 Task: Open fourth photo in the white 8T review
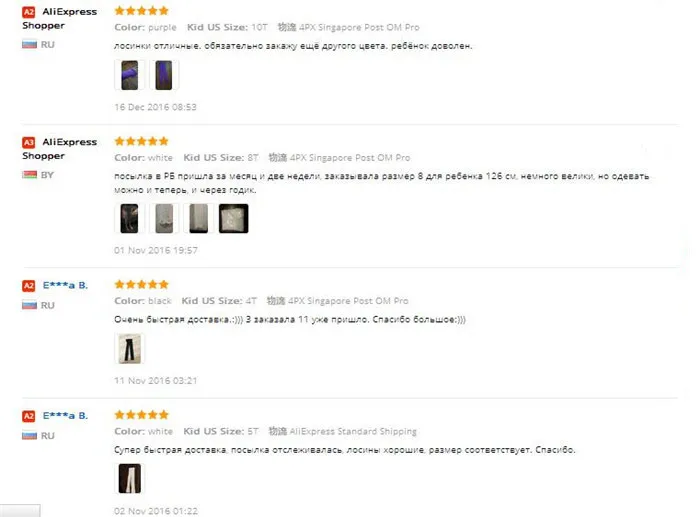click(x=233, y=218)
